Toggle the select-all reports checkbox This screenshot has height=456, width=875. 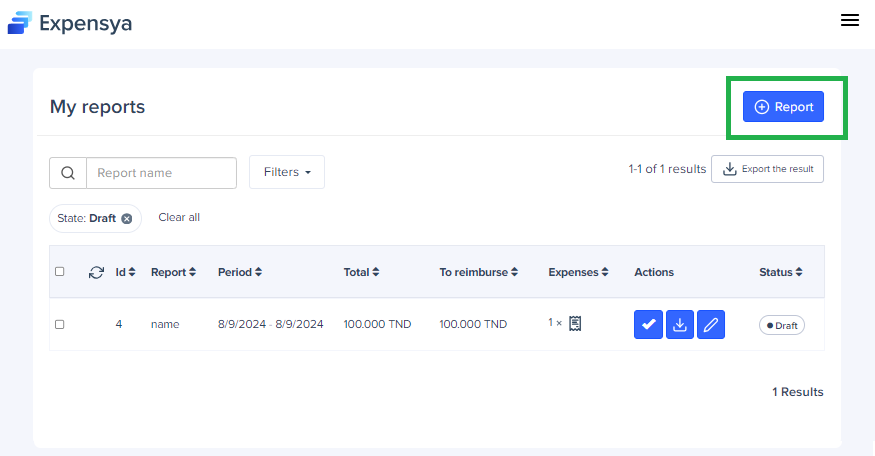tap(60, 272)
